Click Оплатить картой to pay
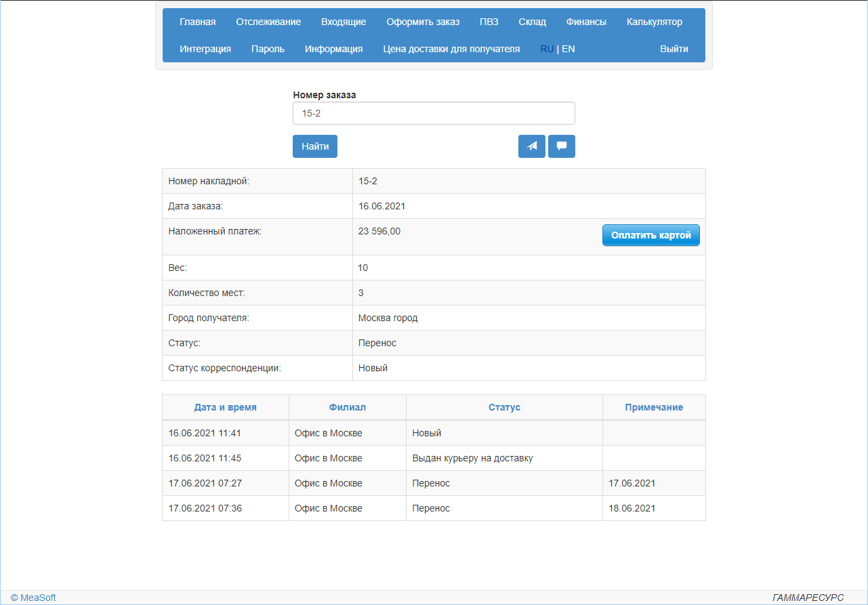Image resolution: width=868 pixels, height=605 pixels. (650, 234)
